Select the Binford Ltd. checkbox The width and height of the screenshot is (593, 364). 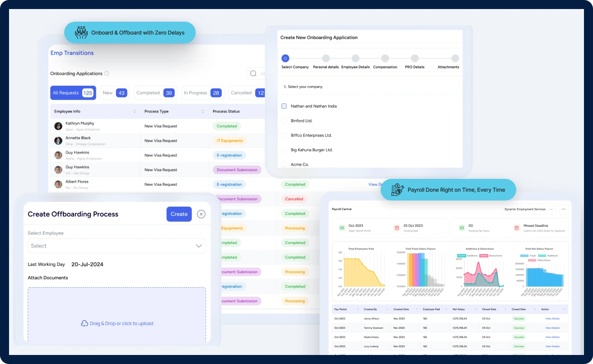[284, 121]
